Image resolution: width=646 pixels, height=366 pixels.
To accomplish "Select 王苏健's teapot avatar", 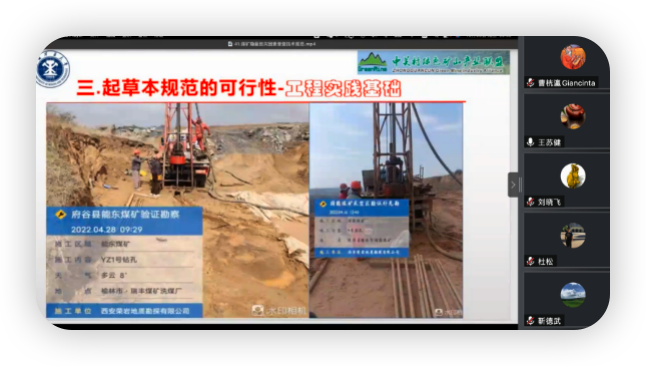I will tap(573, 116).
